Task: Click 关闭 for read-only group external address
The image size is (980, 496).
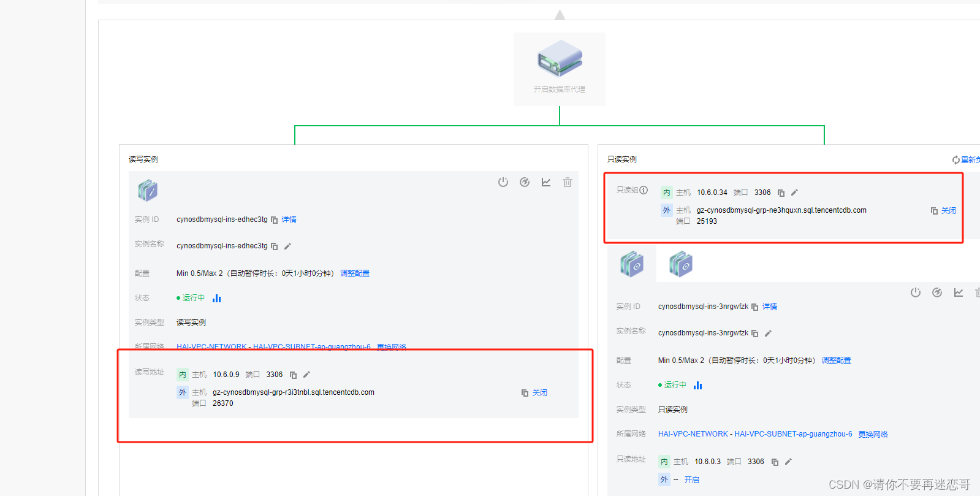Action: 949,211
